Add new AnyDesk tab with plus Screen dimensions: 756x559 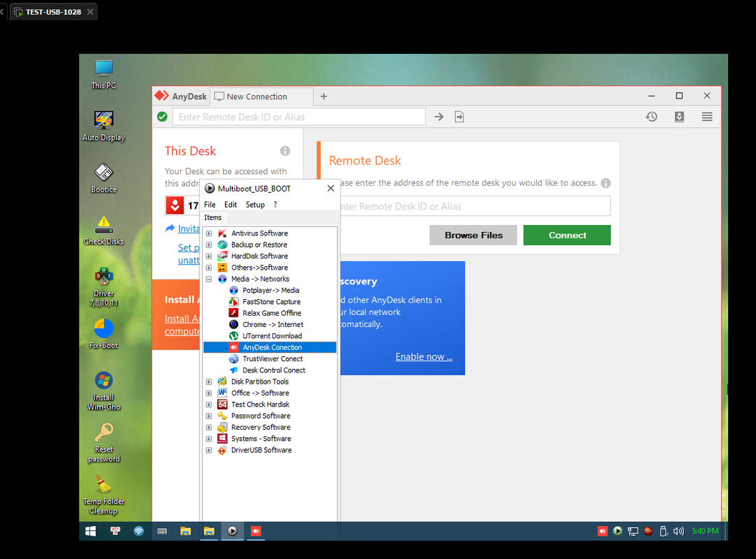pyautogui.click(x=324, y=96)
